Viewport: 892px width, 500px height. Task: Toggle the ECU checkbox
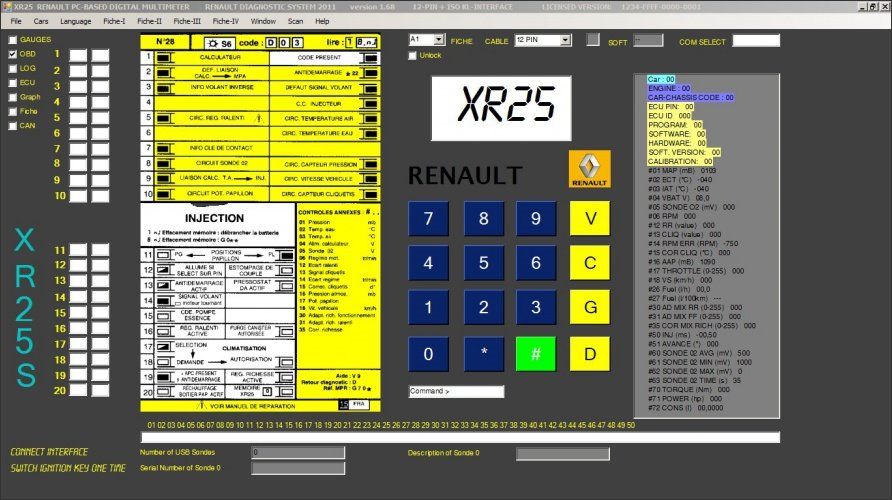click(x=13, y=83)
